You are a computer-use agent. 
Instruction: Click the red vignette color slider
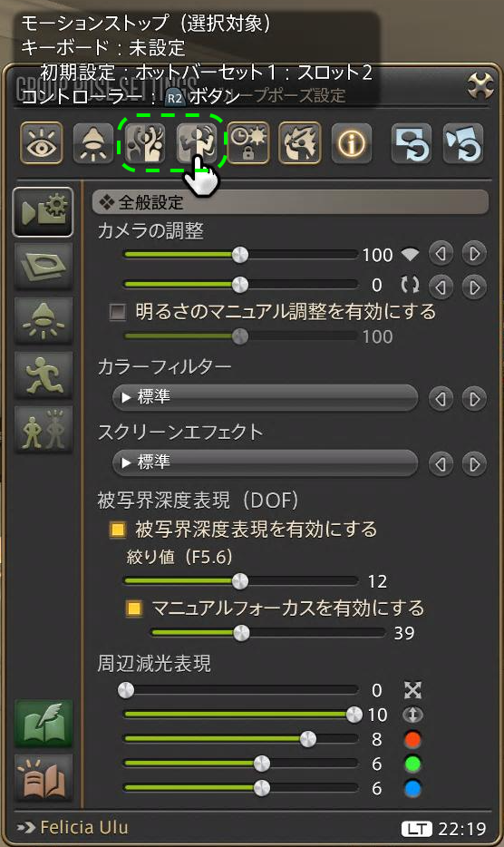[x=240, y=739]
